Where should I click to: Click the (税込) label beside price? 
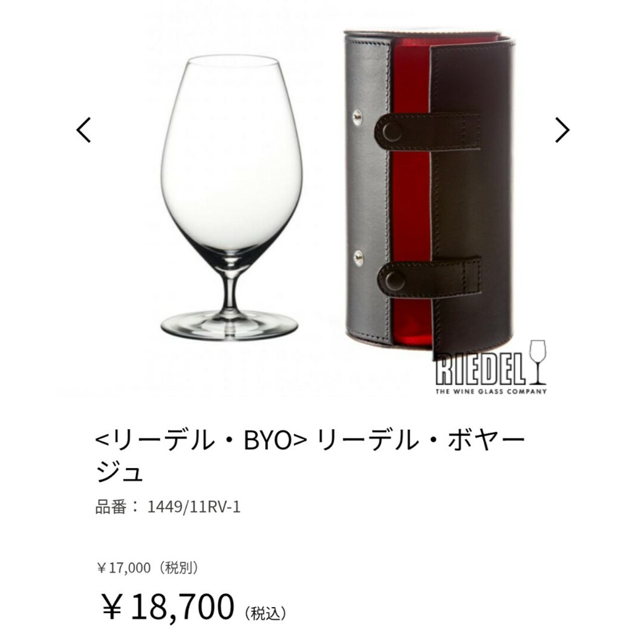(265, 613)
